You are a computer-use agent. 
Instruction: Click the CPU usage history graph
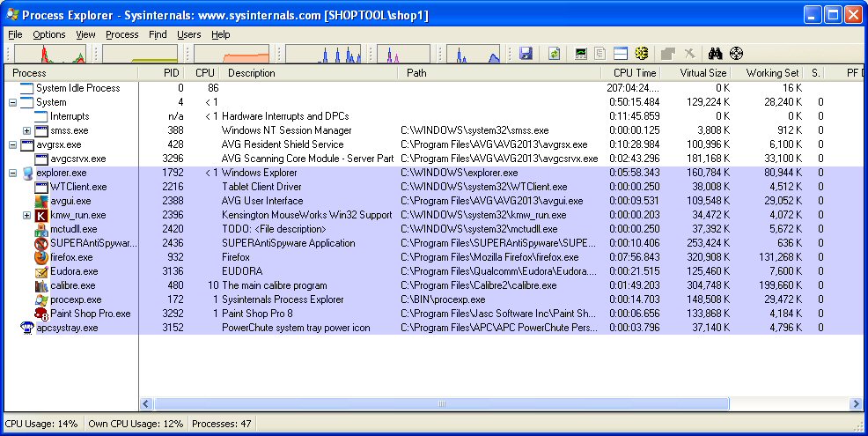50,54
